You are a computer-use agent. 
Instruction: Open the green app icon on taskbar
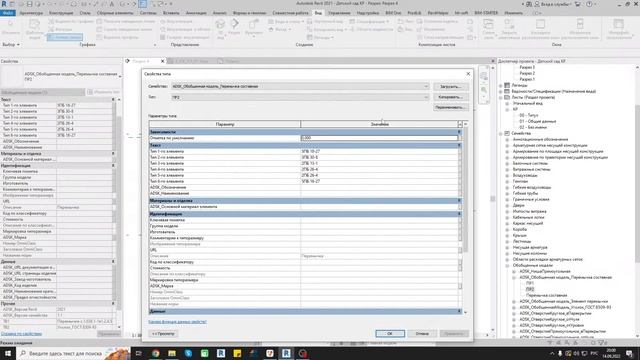click(x=204, y=353)
